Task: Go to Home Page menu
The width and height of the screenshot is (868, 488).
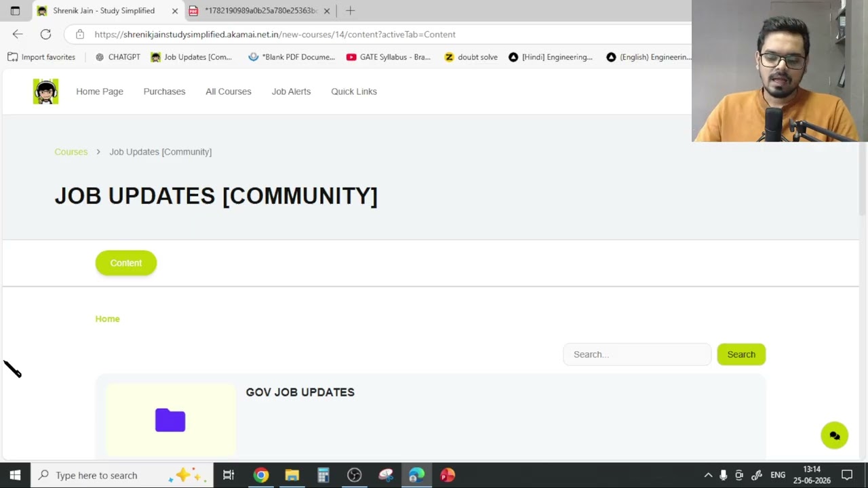Action: click(100, 91)
